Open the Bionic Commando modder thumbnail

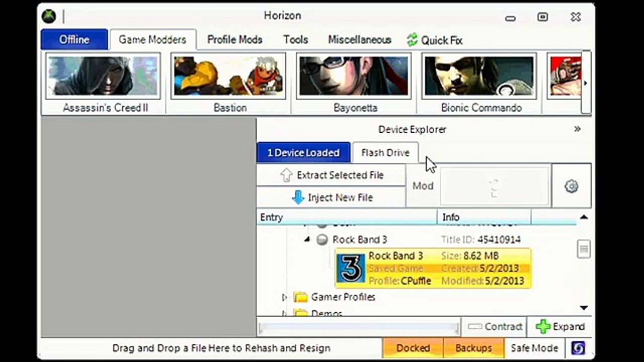point(479,77)
